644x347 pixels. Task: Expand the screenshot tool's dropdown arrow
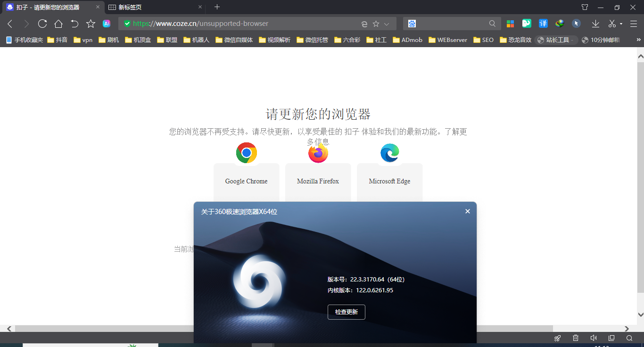point(621,23)
